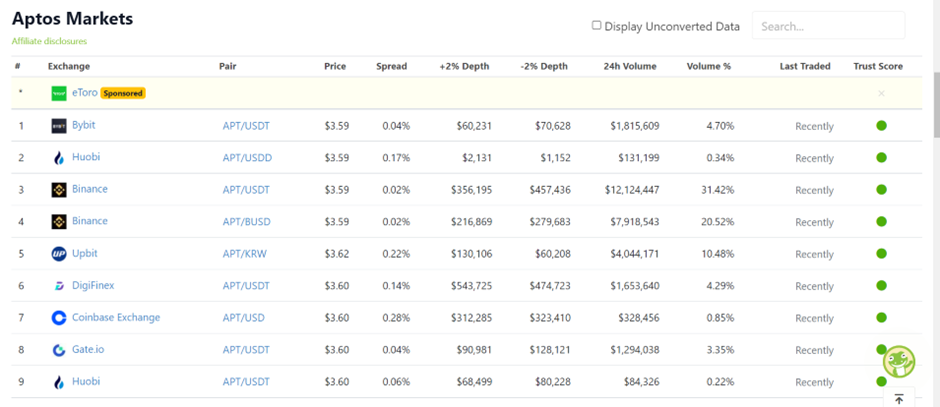The height and width of the screenshot is (407, 940).
Task: Click the $7,918,543 volume cell
Action: [x=635, y=222]
